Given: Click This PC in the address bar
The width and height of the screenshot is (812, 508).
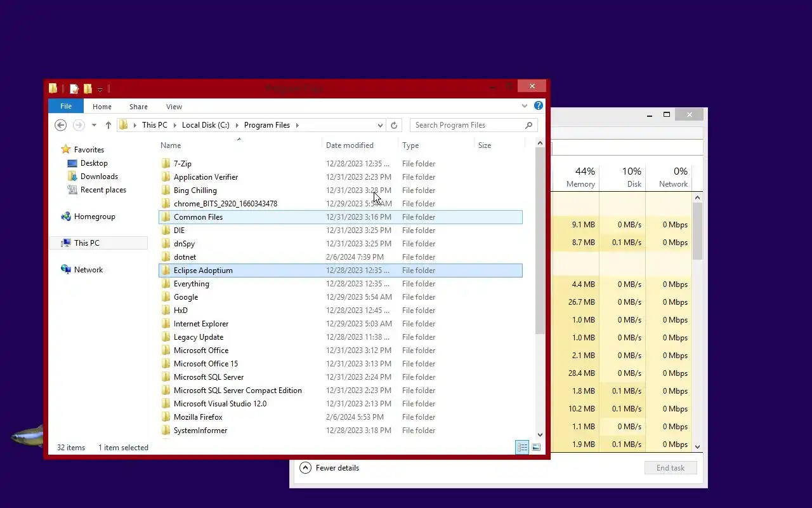Looking at the screenshot, I should [x=155, y=125].
